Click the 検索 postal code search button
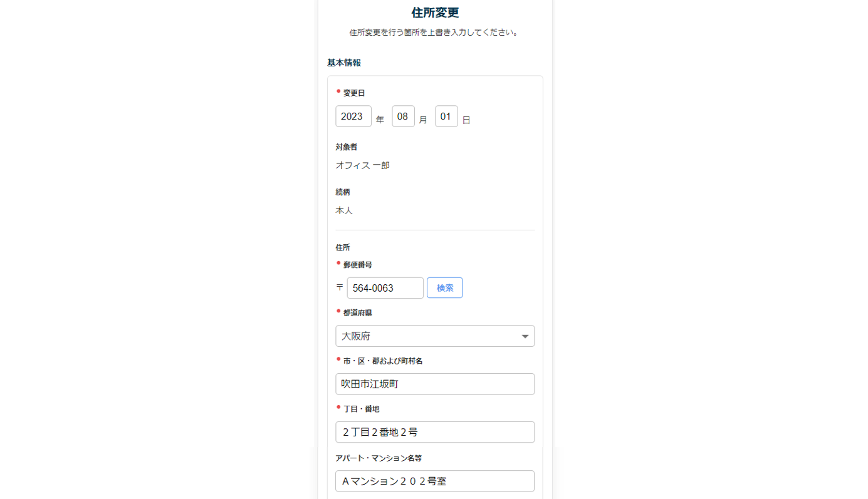Screen dimensions: 868x499 point(444,288)
